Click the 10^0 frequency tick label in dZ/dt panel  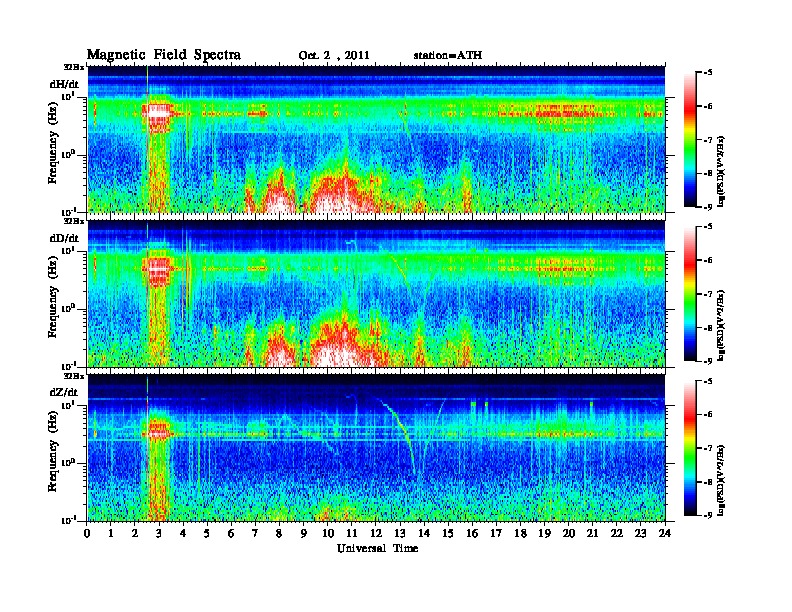coord(69,462)
